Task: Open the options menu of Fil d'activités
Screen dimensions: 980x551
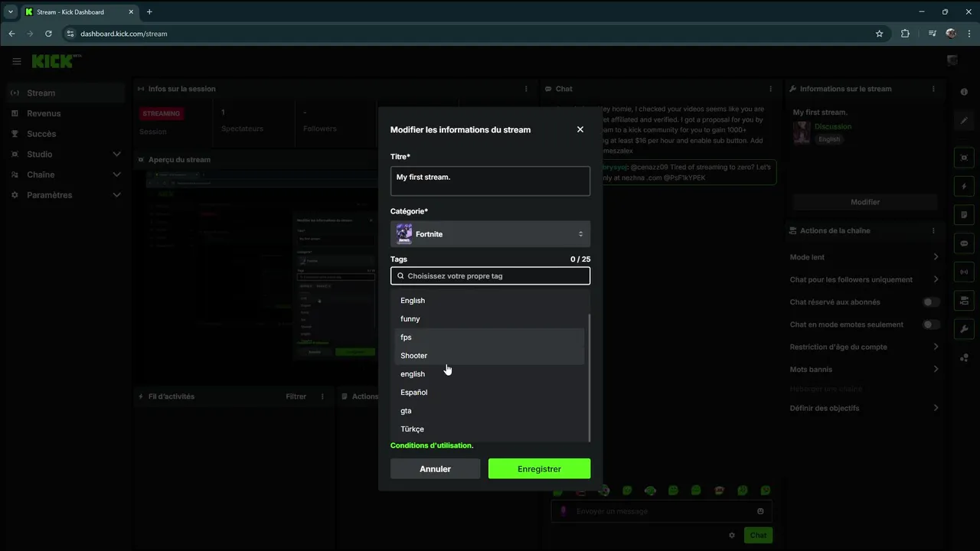Action: [x=322, y=396]
